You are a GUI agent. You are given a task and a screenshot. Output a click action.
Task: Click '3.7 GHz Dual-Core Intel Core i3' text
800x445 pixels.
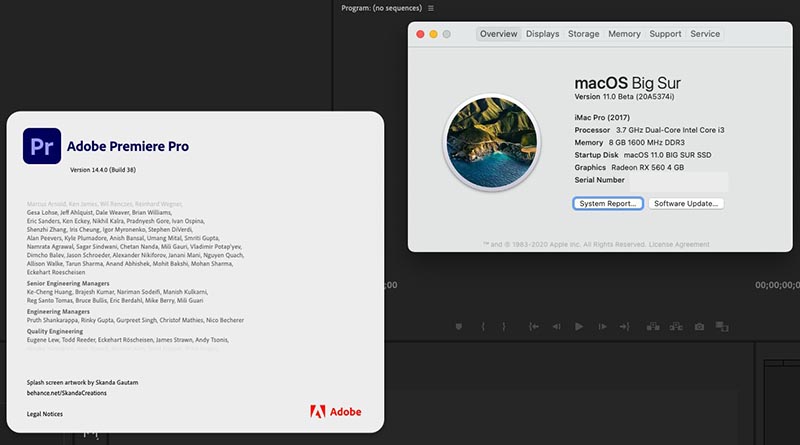(x=670, y=130)
